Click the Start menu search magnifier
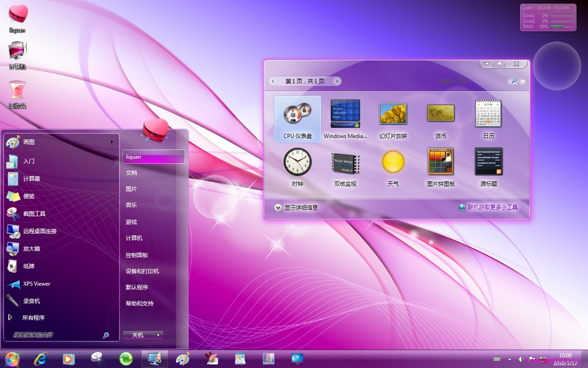 point(106,336)
